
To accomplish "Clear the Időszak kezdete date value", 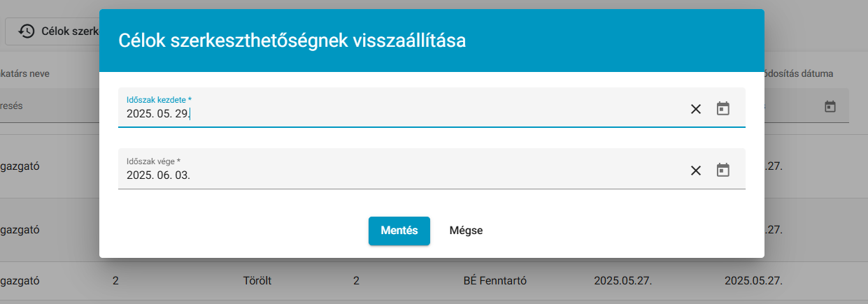I will [696, 109].
